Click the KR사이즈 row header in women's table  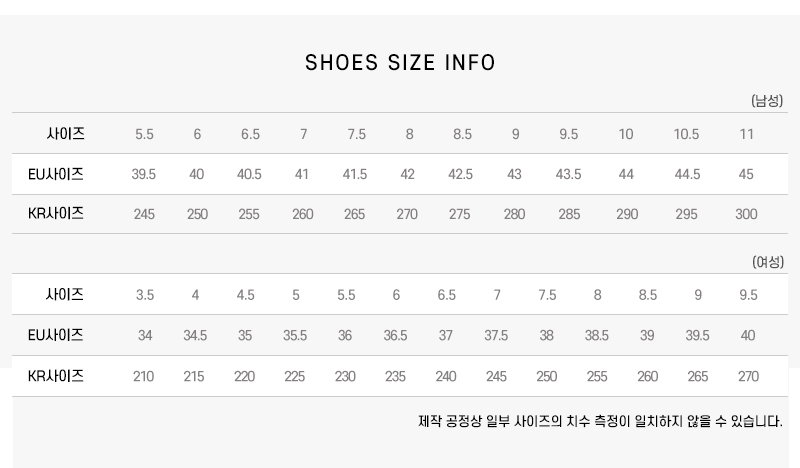click(56, 376)
